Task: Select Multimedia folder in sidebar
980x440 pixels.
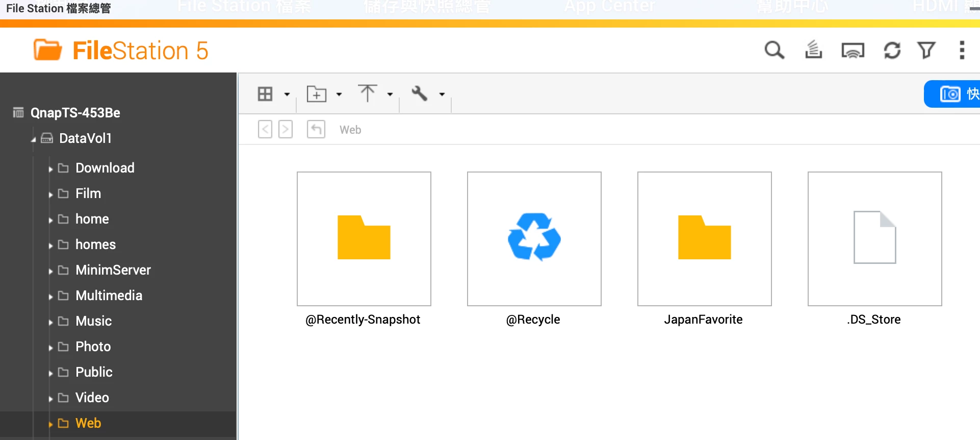Action: click(109, 296)
